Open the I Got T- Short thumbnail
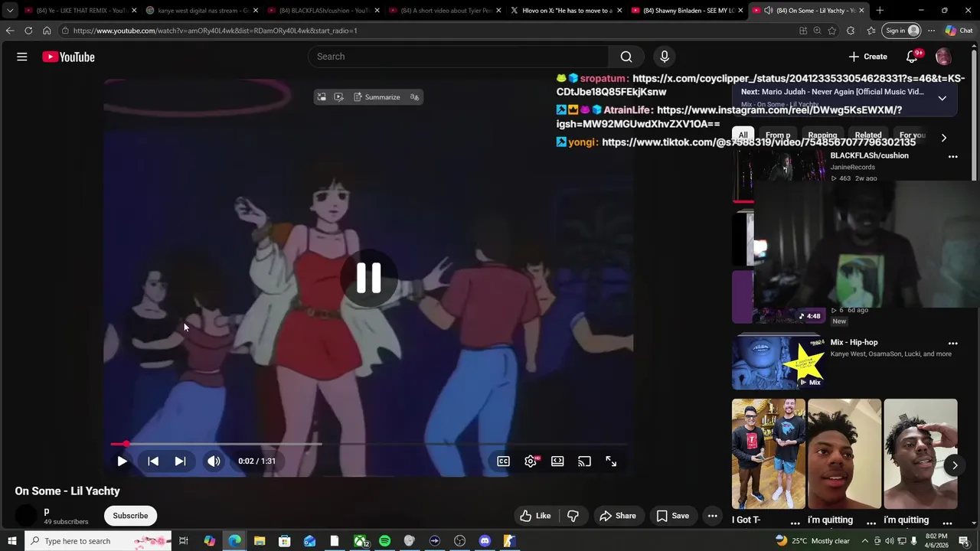This screenshot has width=980, height=551. [768, 454]
